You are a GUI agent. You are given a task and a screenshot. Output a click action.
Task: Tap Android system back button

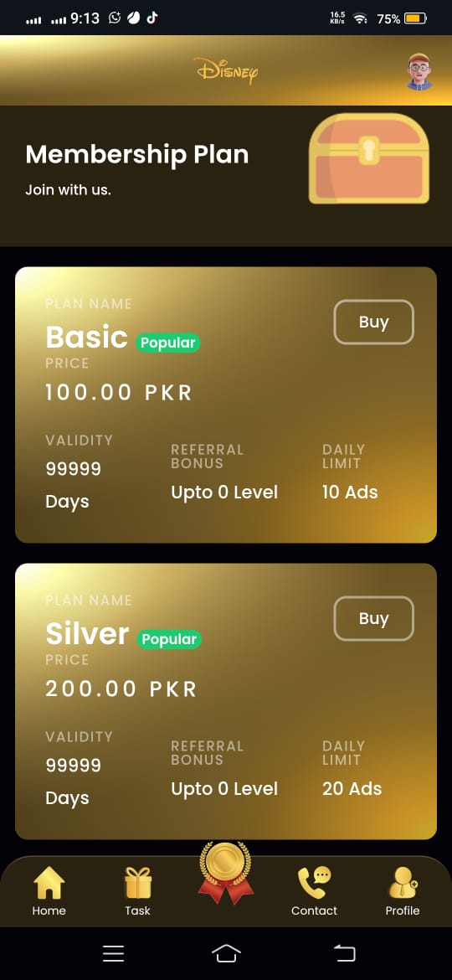pyautogui.click(x=344, y=953)
